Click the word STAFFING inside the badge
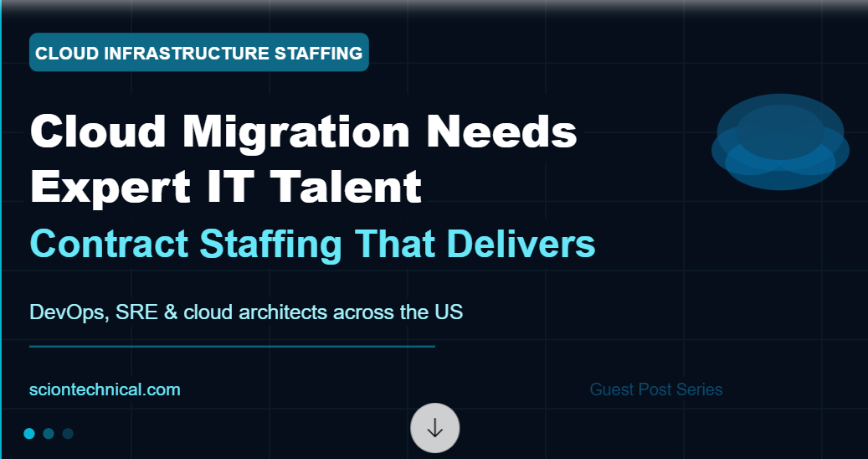868x459 pixels. 318,53
